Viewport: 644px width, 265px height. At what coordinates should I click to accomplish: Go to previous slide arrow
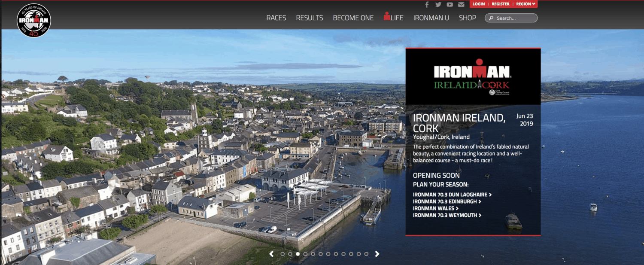pyautogui.click(x=271, y=254)
